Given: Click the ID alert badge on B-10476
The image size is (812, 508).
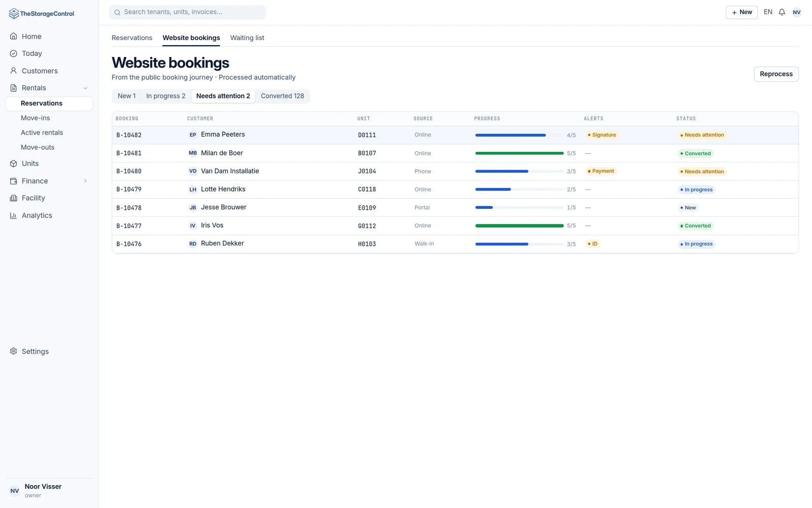Looking at the screenshot, I should tap(592, 244).
